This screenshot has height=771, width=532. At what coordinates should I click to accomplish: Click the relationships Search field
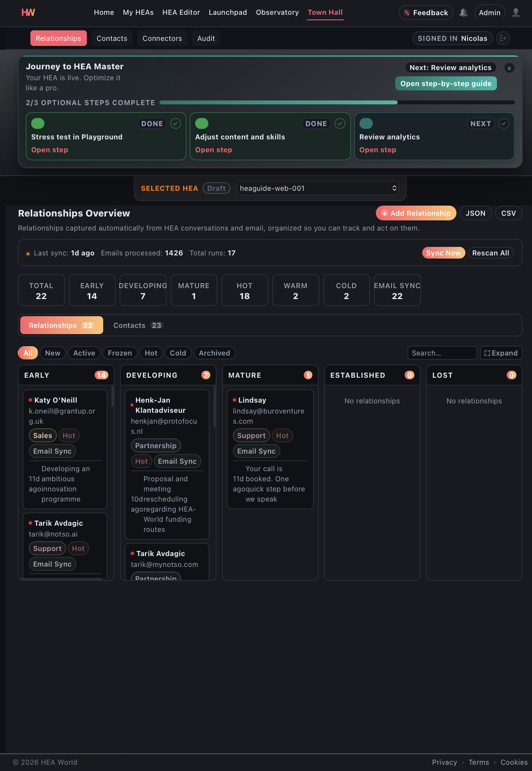pyautogui.click(x=442, y=353)
